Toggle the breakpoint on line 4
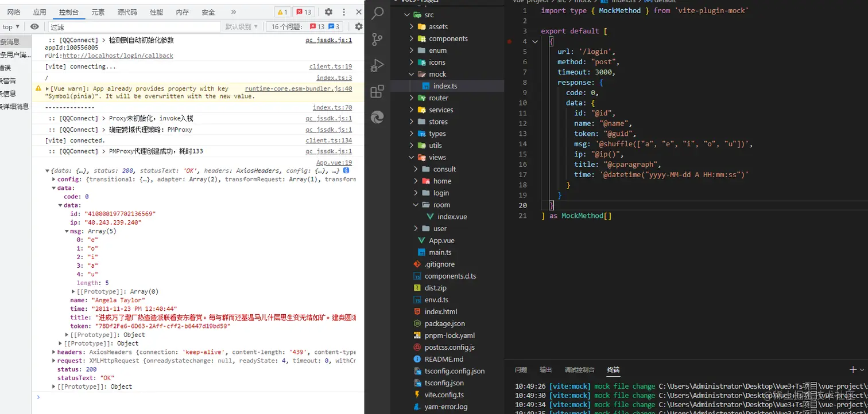868x414 pixels. point(509,41)
